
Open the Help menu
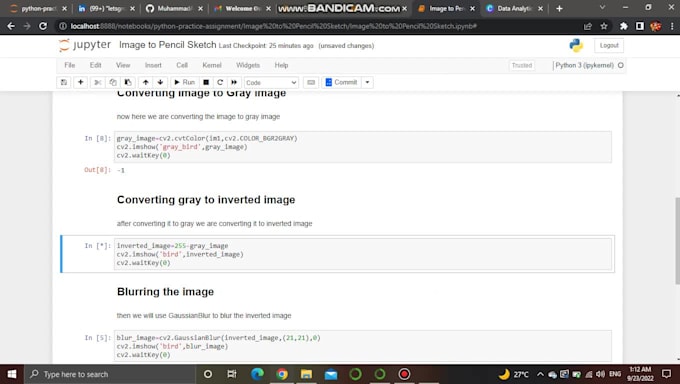281,65
